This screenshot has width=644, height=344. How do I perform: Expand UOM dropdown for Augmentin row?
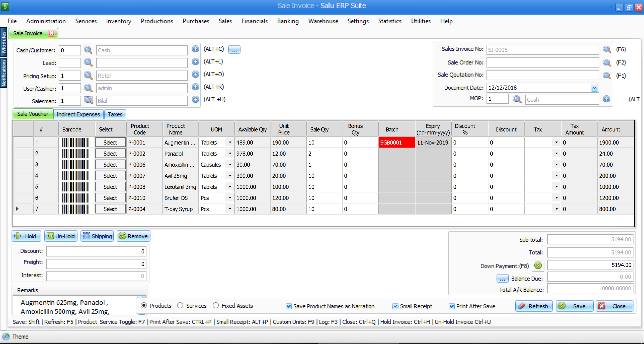coord(230,142)
